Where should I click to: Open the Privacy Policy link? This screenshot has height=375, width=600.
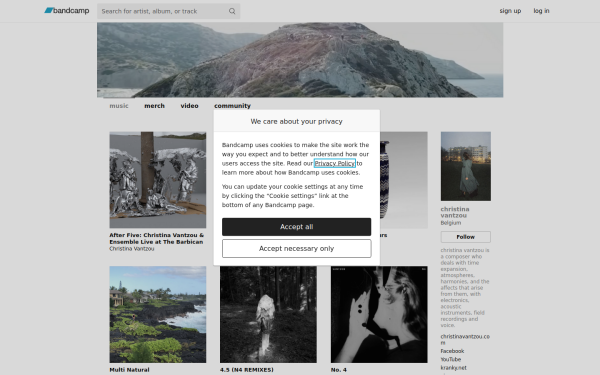click(335, 163)
